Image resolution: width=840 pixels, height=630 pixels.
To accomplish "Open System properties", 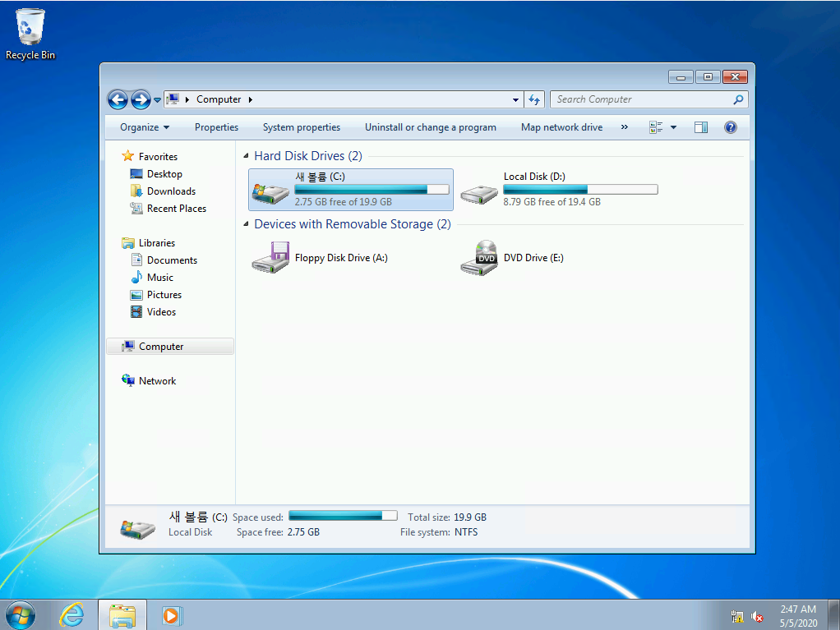I will 301,127.
